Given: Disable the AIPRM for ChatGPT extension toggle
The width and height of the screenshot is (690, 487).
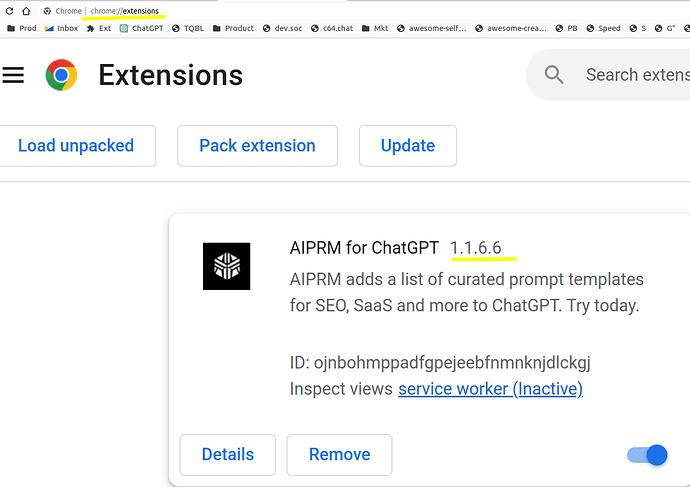Looking at the screenshot, I should coord(647,455).
